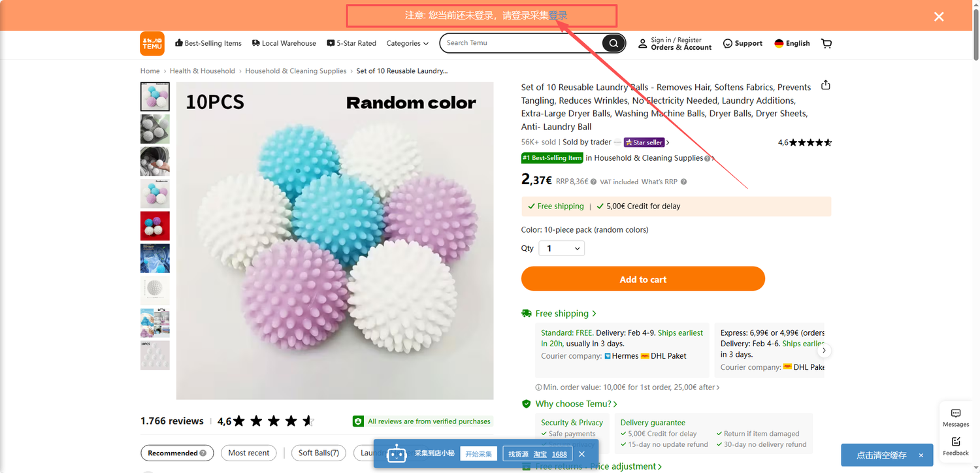Click the robot collector icon
The image size is (980, 473).
(397, 454)
